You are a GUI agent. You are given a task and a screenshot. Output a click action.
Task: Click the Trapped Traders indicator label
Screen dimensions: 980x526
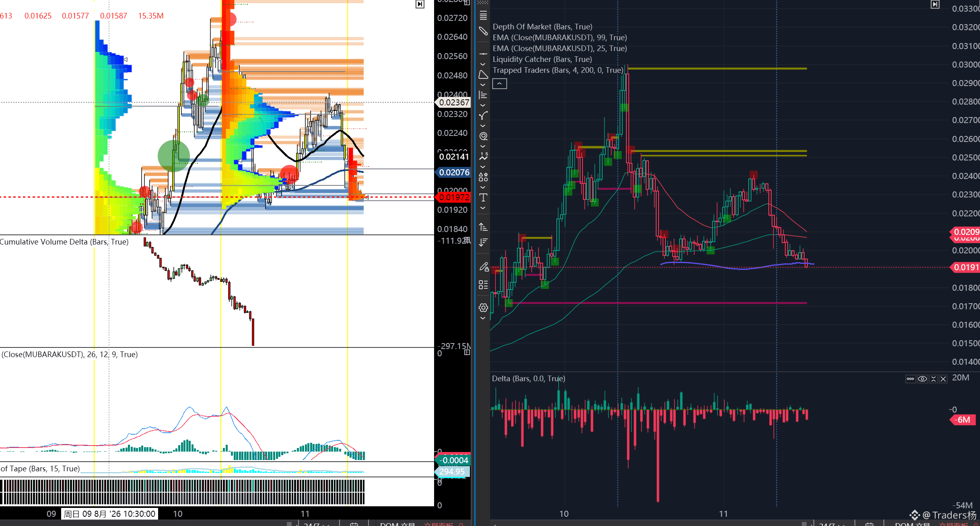pyautogui.click(x=558, y=70)
